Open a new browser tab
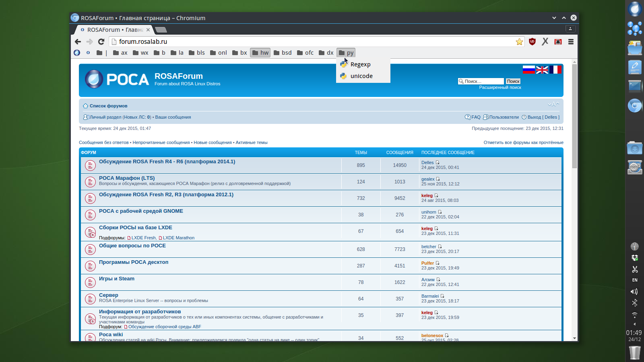 pyautogui.click(x=161, y=30)
